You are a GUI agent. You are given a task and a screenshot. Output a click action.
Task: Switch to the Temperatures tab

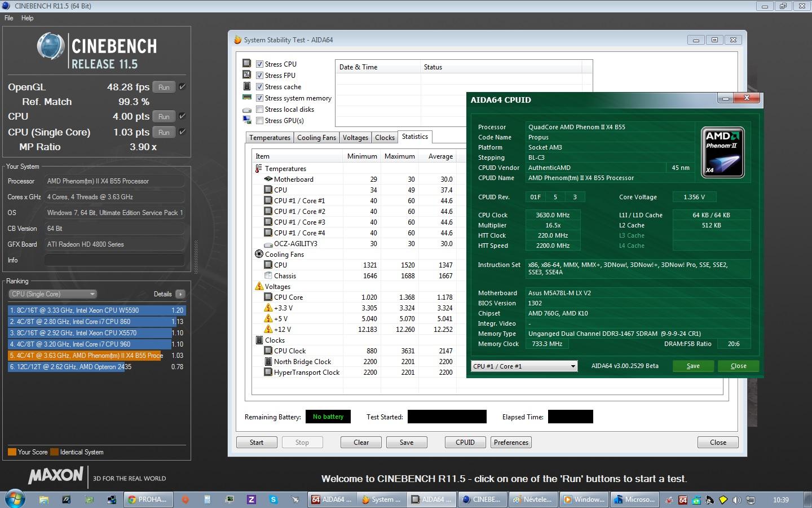(270, 138)
